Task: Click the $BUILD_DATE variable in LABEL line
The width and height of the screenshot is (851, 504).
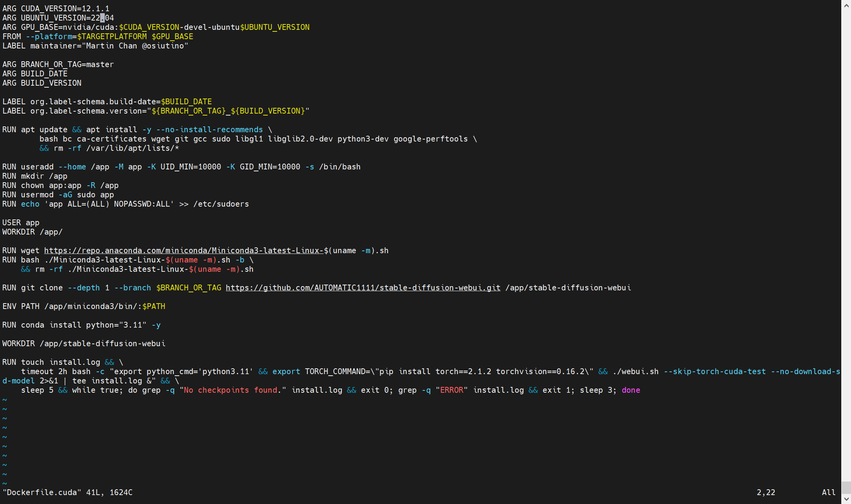Action: pos(186,102)
